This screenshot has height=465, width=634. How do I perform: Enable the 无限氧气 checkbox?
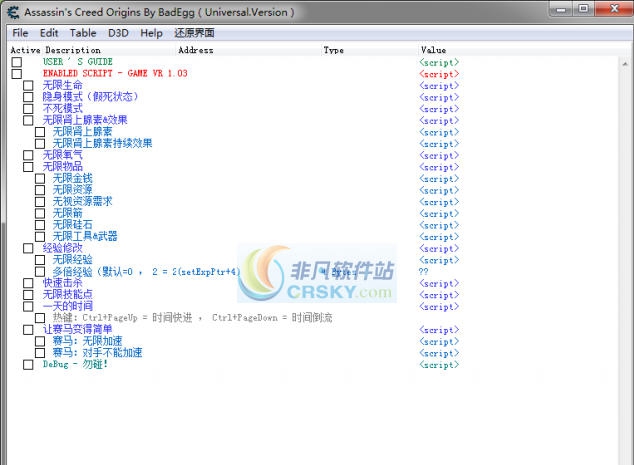point(28,155)
